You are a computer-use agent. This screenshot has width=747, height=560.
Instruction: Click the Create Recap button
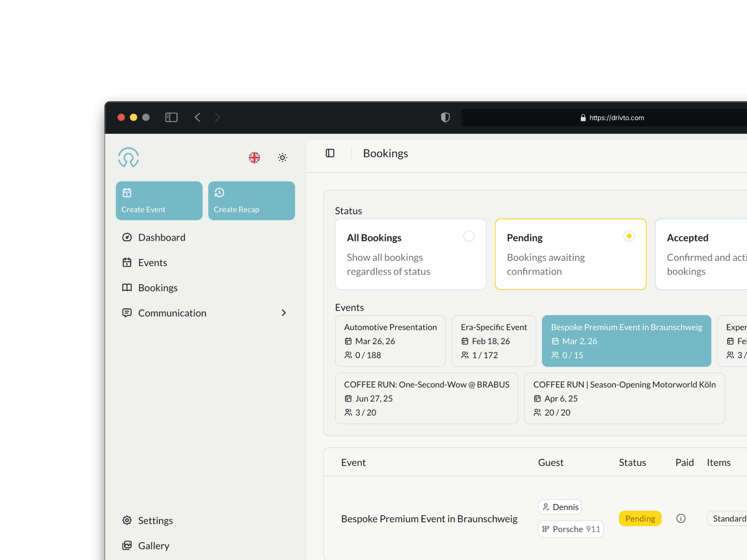point(251,201)
